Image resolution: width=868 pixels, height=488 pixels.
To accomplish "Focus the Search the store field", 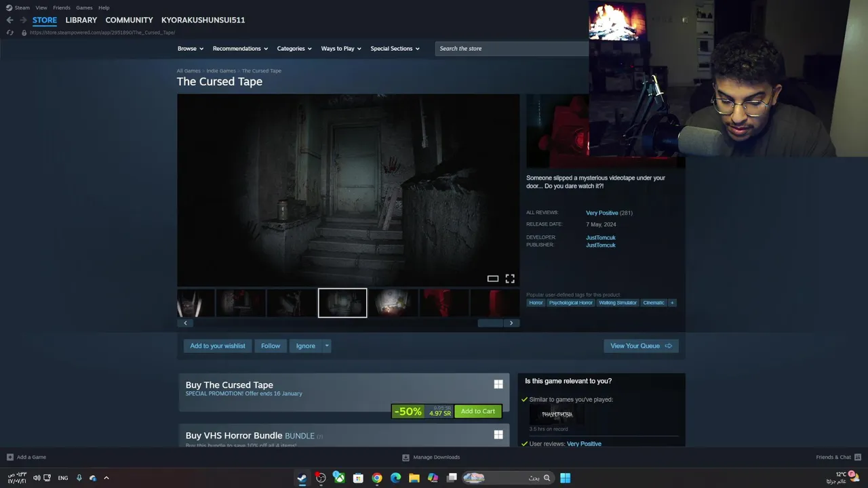I will (512, 49).
